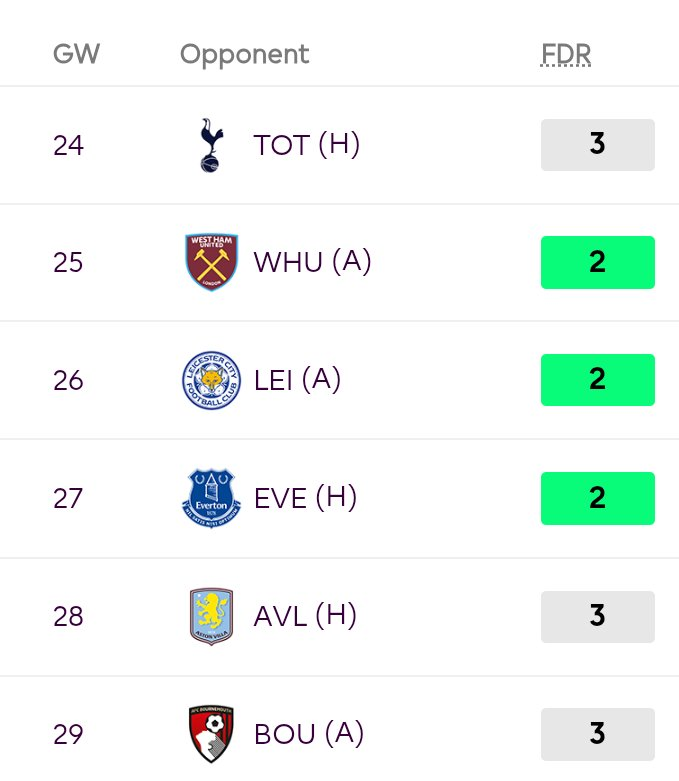The width and height of the screenshot is (679, 781).
Task: Select the Everton club crest
Action: (x=211, y=498)
